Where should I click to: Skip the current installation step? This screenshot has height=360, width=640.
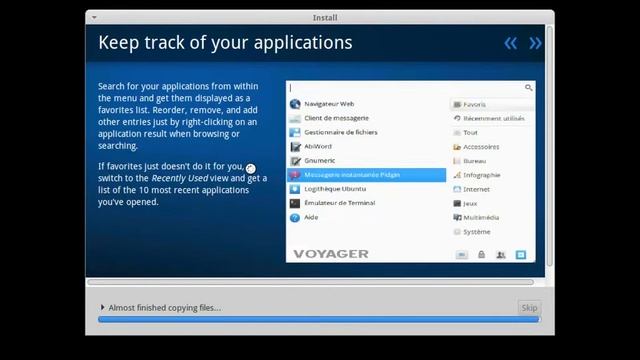(x=529, y=308)
